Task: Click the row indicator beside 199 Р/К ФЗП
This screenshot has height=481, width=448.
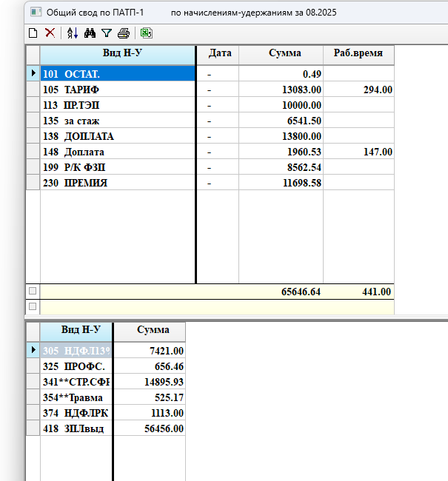Action: 33,167
